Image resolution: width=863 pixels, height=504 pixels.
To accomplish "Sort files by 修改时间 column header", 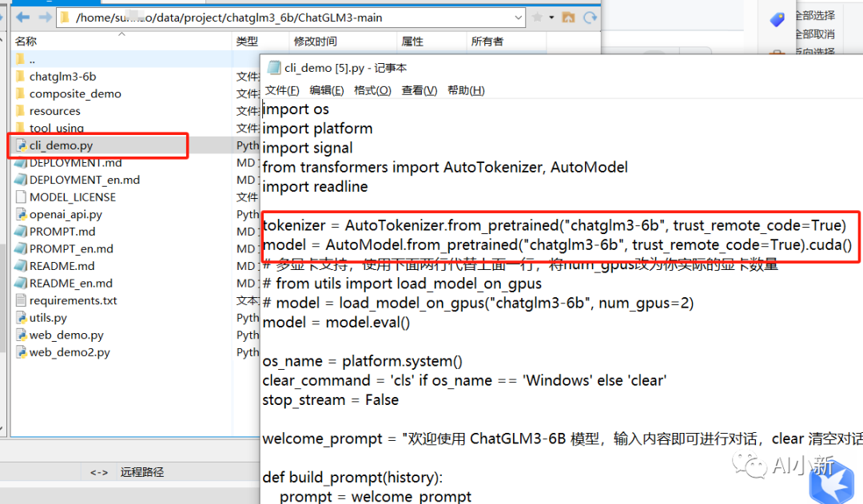I will tap(316, 42).
